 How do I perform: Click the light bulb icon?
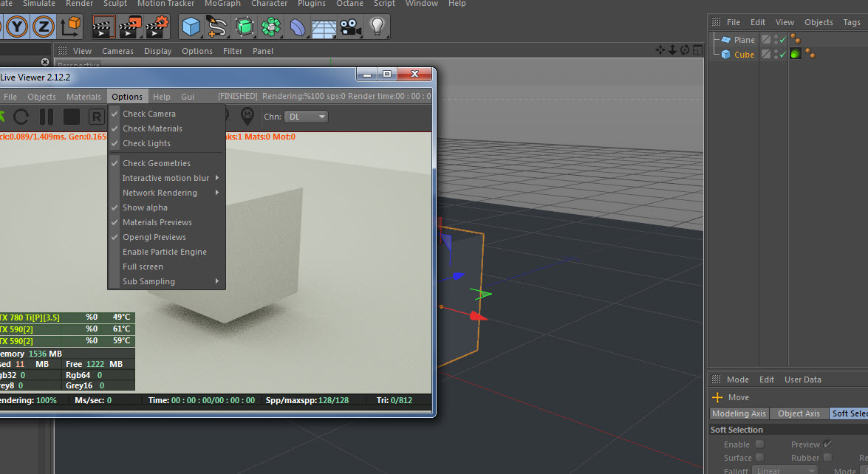click(377, 26)
